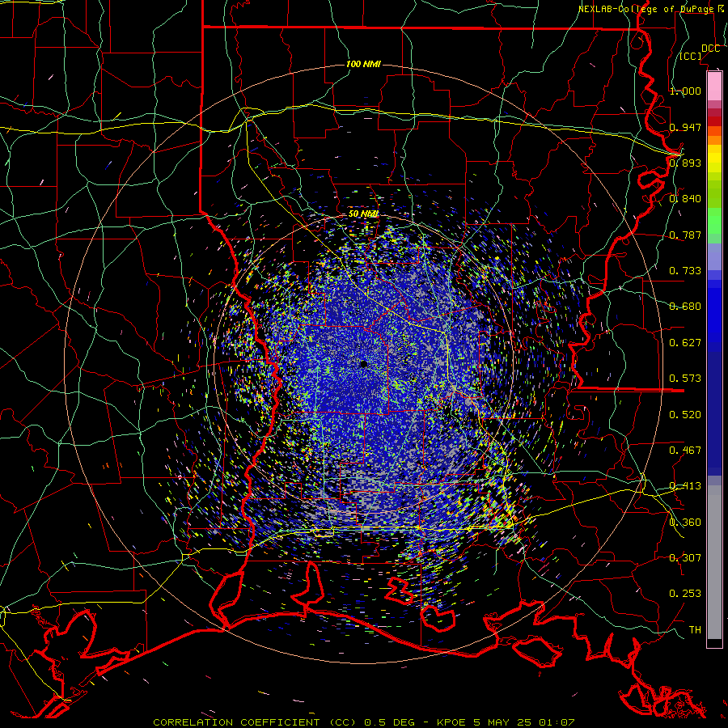
Task: Click the 0.413 scale value
Action: click(x=685, y=486)
